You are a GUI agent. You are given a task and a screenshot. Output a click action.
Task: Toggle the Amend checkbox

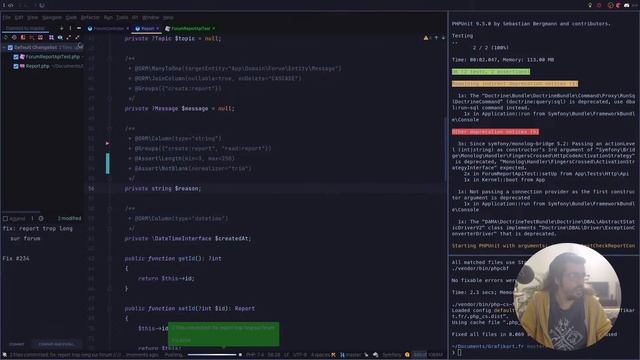pos(5,219)
